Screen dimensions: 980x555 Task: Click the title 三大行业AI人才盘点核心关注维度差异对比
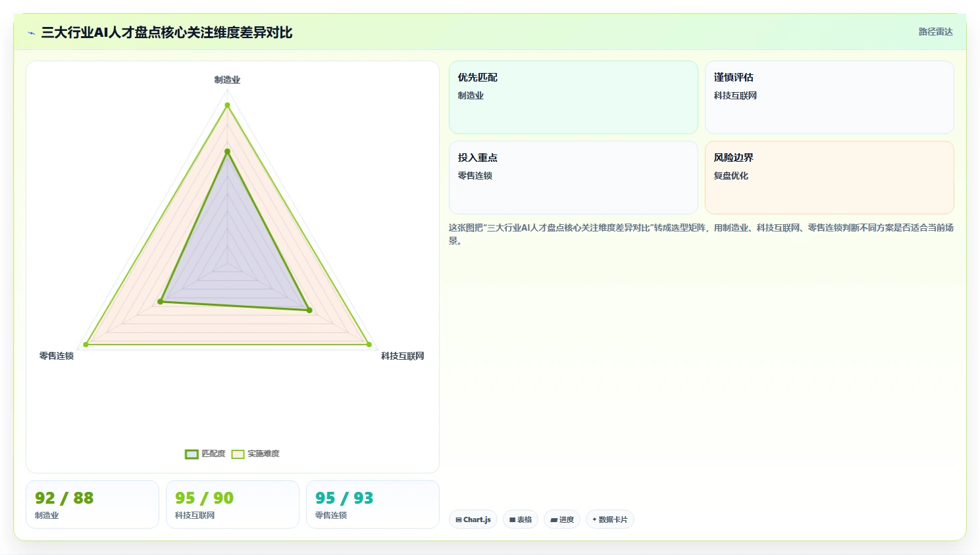(x=167, y=33)
